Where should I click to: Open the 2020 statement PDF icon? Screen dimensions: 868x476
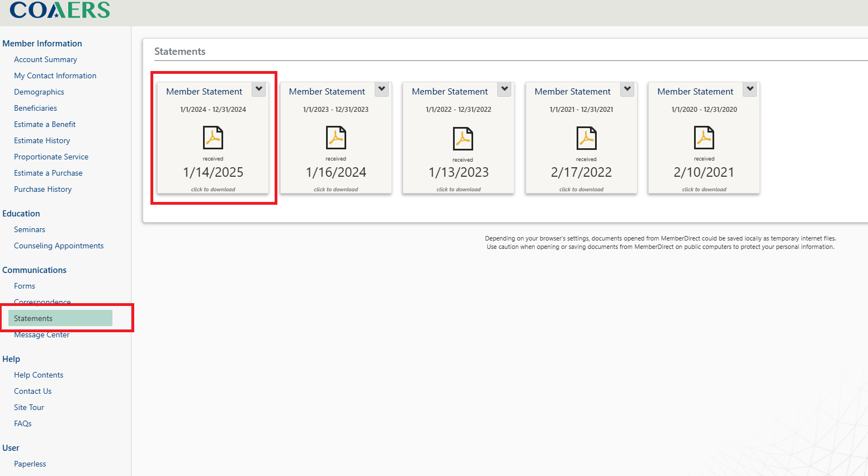[704, 138]
